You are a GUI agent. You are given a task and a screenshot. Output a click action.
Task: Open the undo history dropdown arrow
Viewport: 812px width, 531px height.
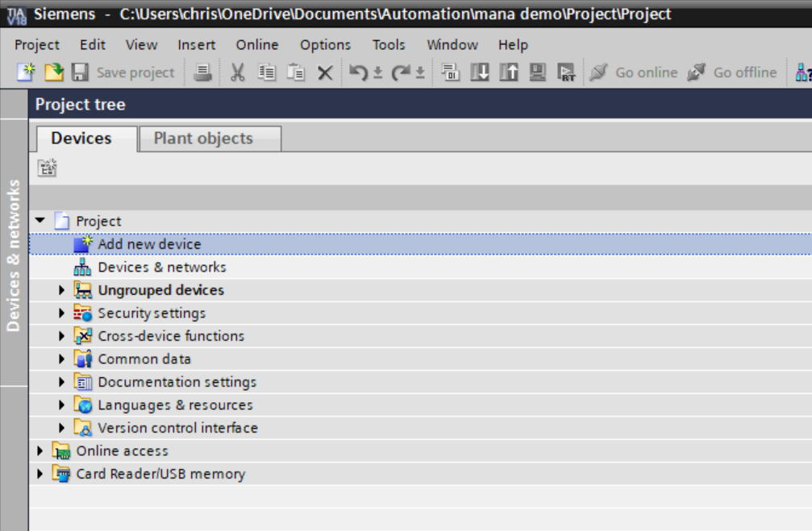click(x=378, y=73)
